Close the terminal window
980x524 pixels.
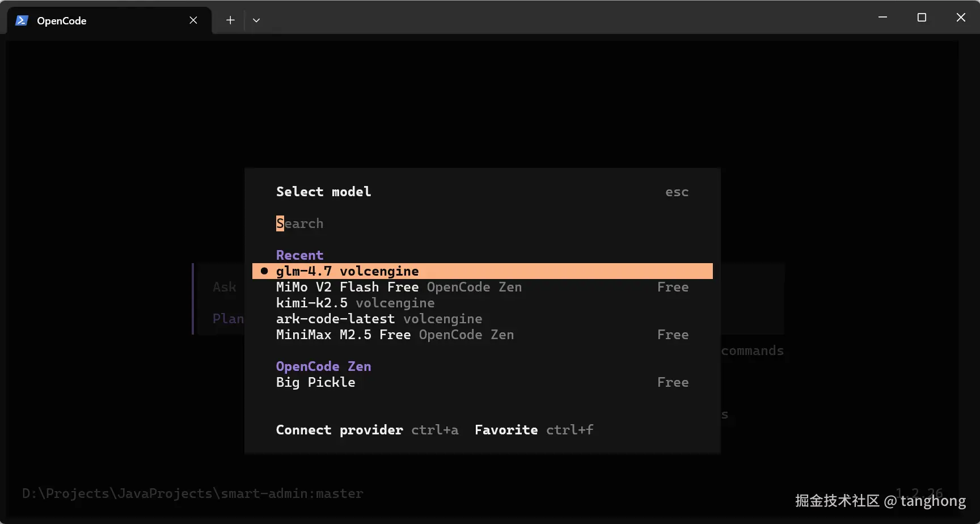point(961,18)
